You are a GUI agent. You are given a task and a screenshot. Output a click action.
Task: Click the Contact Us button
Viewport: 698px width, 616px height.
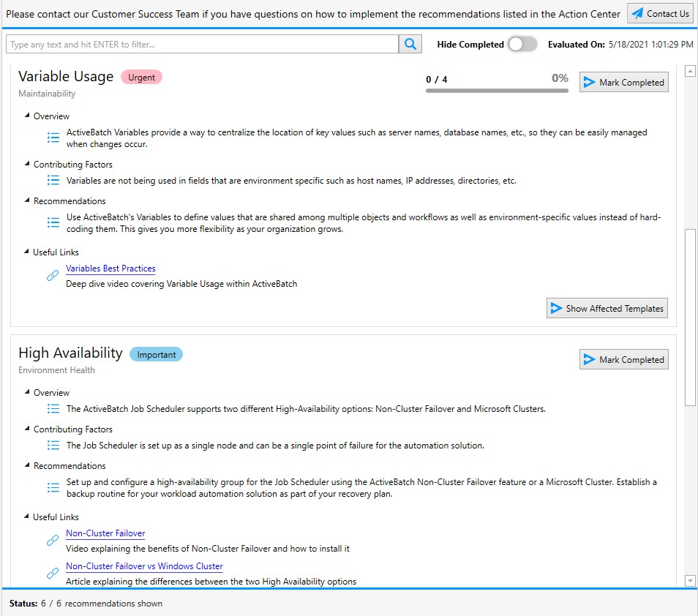[x=661, y=14]
